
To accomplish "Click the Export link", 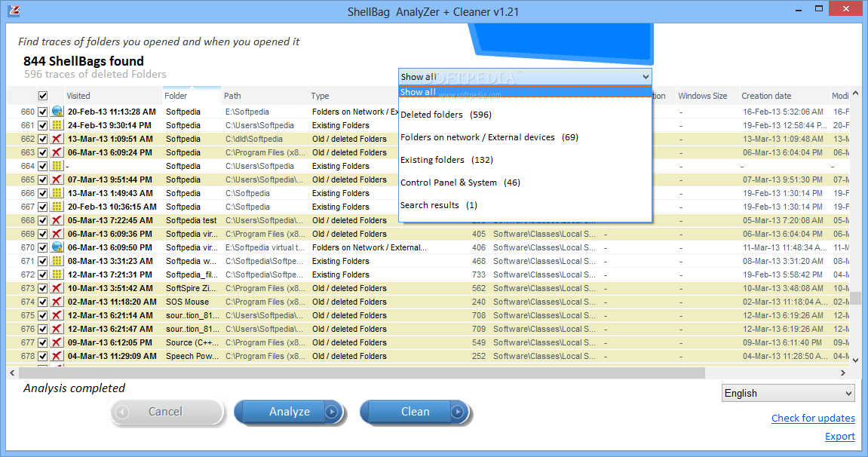I will 840,437.
